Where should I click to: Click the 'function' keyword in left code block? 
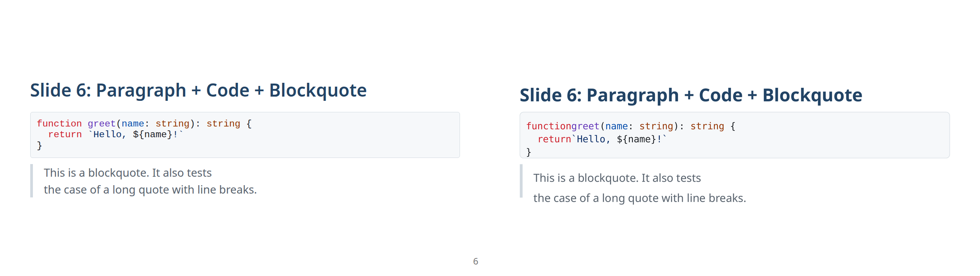pyautogui.click(x=59, y=123)
